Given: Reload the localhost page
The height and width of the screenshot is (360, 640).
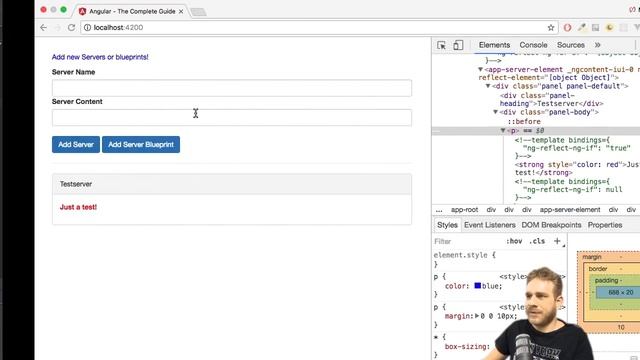Looking at the screenshot, I should (71, 27).
